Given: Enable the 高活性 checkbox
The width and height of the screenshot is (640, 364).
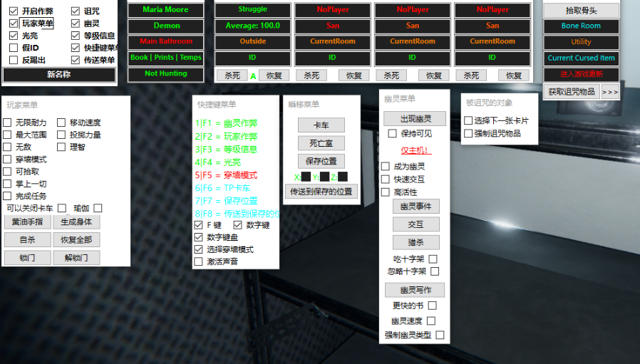Looking at the screenshot, I should 386,192.
